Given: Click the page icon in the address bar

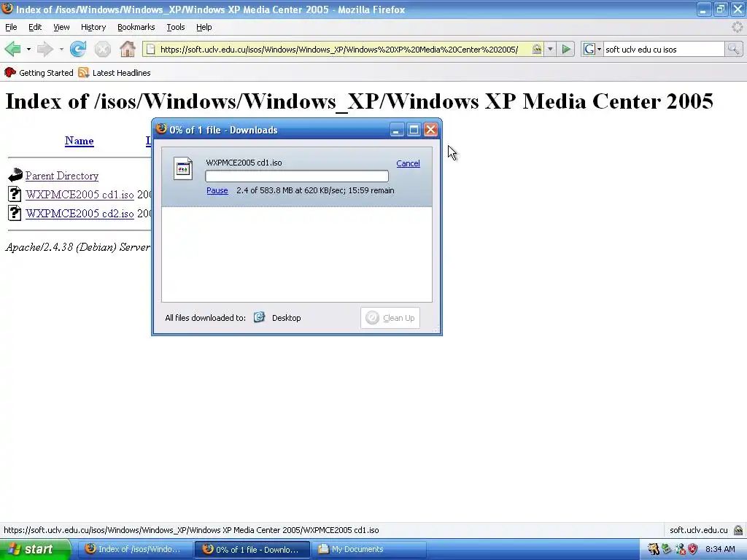Looking at the screenshot, I should pos(150,49).
